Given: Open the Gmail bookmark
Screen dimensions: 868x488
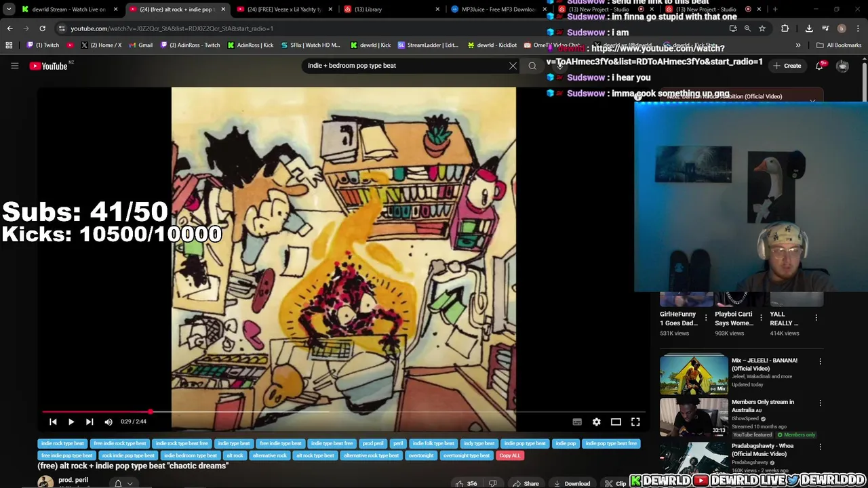Looking at the screenshot, I should point(140,45).
